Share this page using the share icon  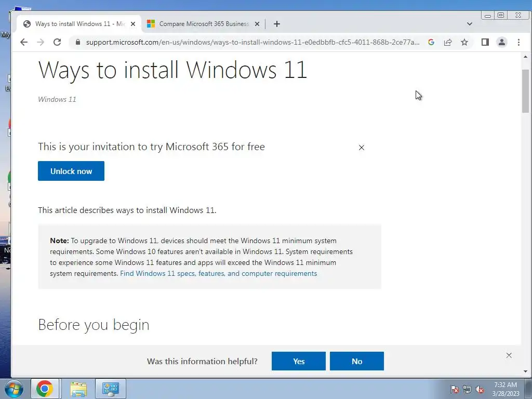click(448, 42)
